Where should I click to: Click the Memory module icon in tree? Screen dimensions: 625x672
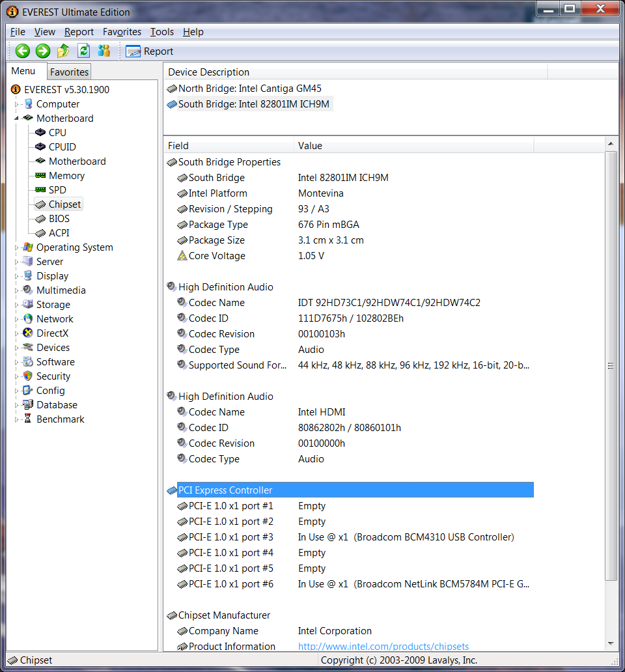point(40,175)
